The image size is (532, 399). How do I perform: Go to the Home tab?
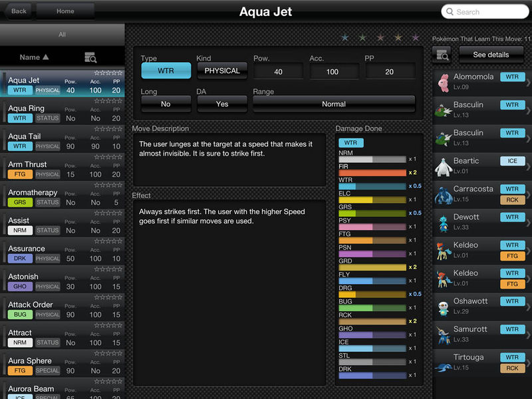[x=65, y=11]
